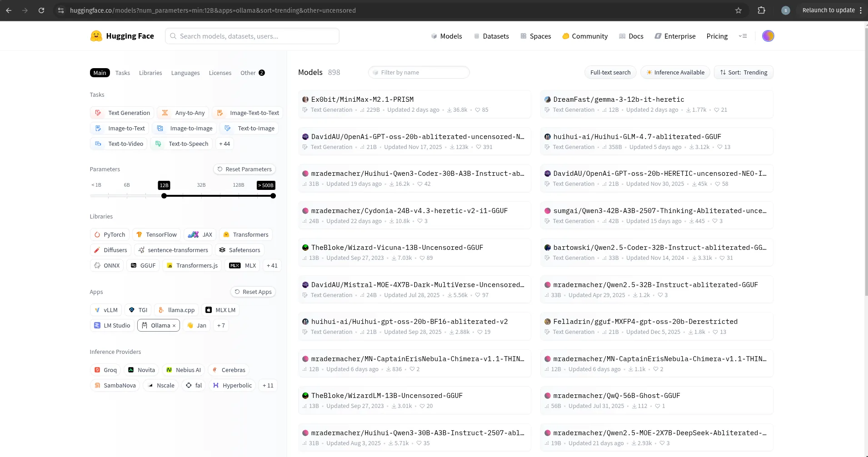Expand the +44 hidden tasks list

pyautogui.click(x=224, y=144)
